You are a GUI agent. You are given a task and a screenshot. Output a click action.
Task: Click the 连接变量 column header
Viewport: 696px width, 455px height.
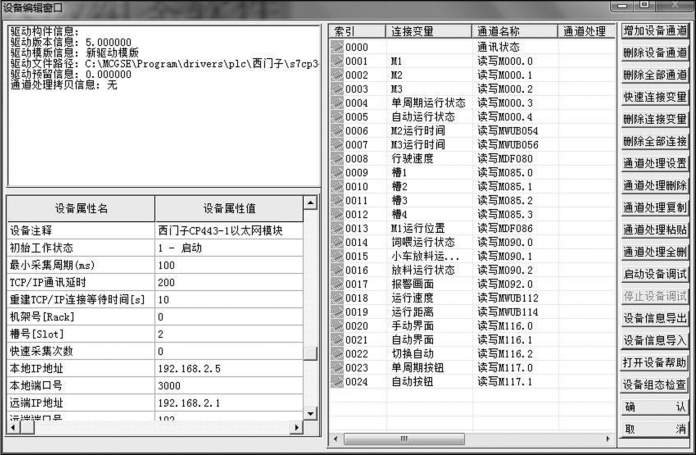tap(429, 31)
